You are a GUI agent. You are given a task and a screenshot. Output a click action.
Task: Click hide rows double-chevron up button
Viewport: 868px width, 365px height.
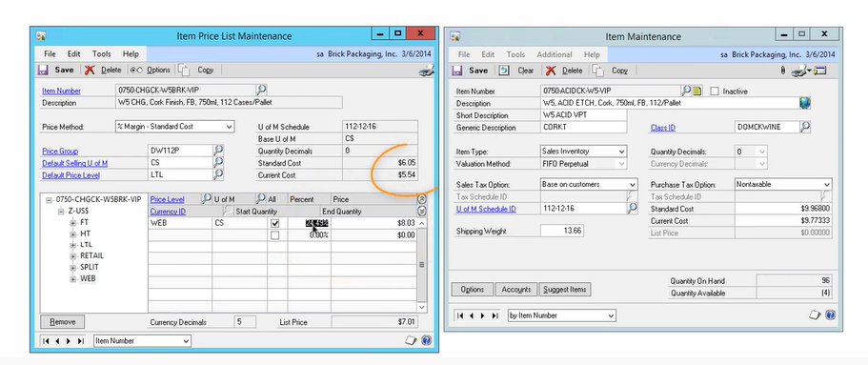422,199
